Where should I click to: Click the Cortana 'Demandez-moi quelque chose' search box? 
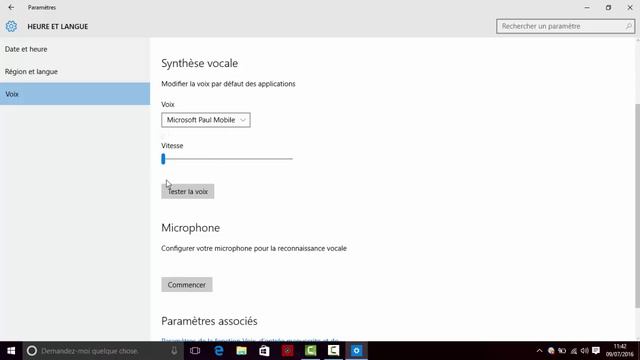coord(101,351)
